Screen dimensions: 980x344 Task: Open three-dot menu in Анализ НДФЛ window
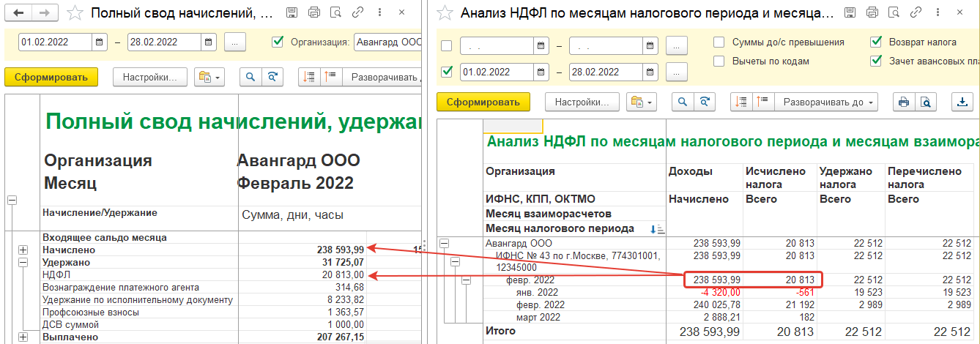(x=937, y=13)
